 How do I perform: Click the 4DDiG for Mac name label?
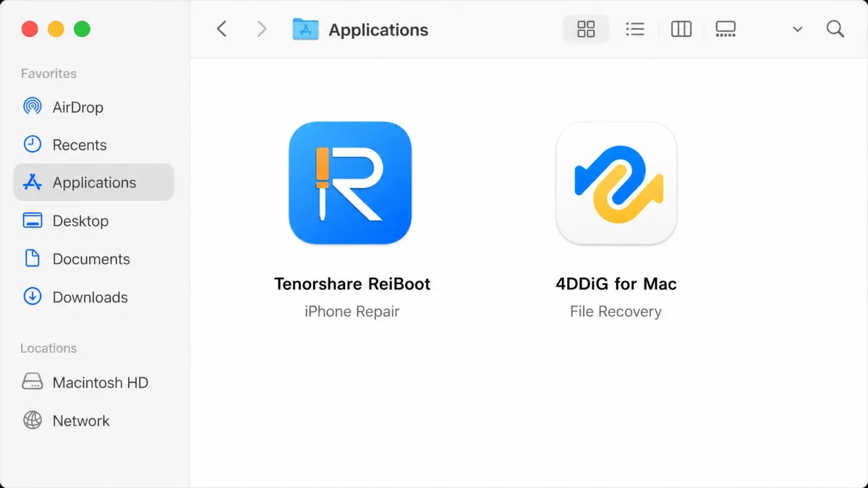[616, 283]
